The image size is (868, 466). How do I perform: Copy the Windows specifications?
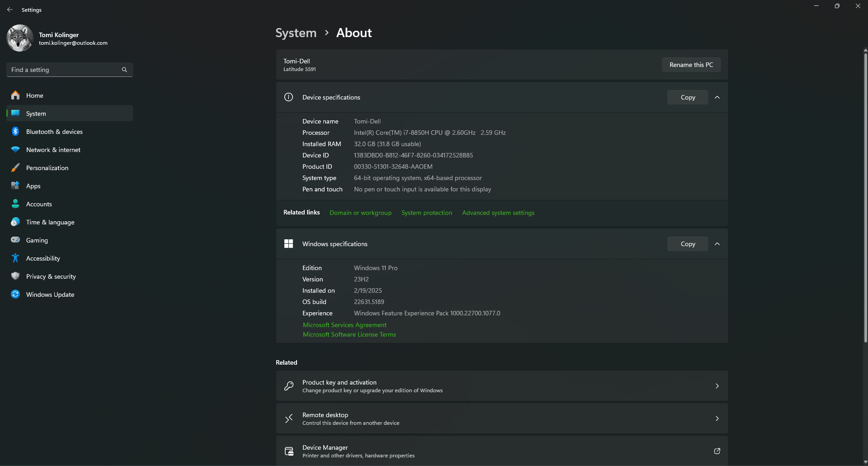(688, 244)
